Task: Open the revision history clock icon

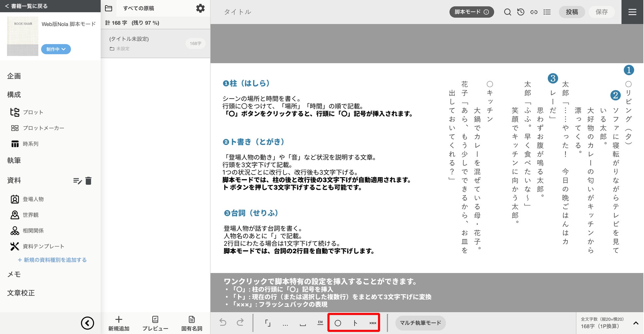Action: [520, 12]
